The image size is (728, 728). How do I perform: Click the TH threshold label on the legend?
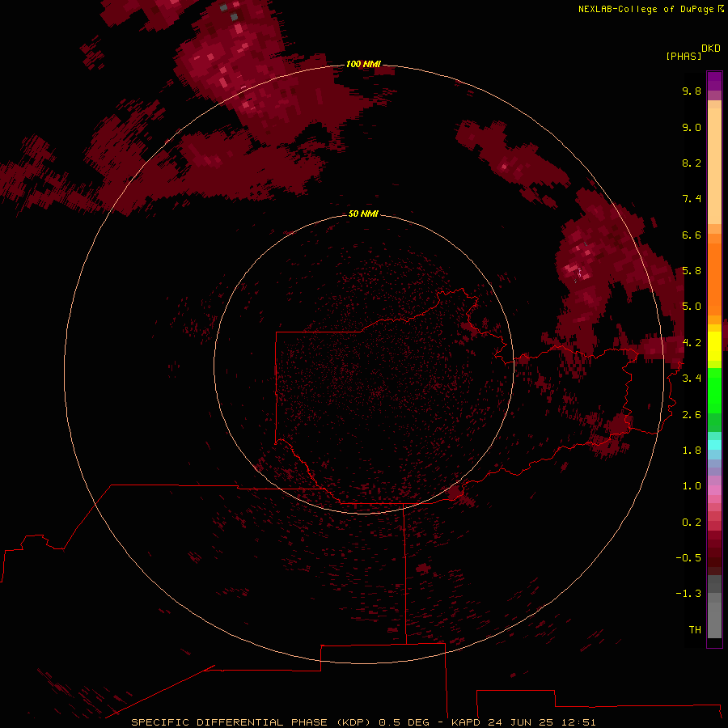pos(695,630)
